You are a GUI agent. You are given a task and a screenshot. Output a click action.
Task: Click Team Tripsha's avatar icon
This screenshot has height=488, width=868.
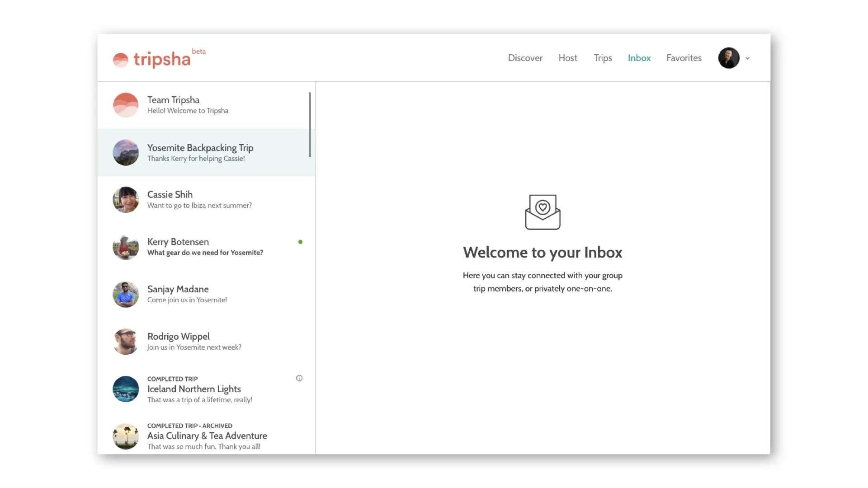126,105
